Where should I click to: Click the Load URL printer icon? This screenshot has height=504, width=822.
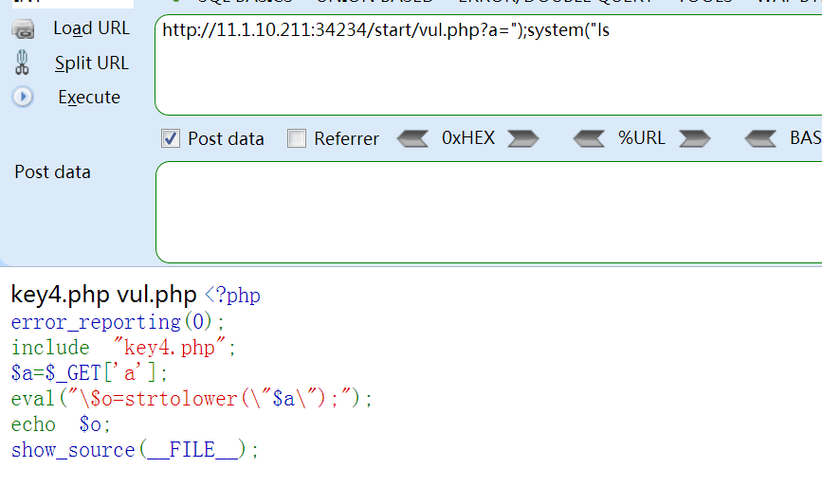(x=23, y=28)
